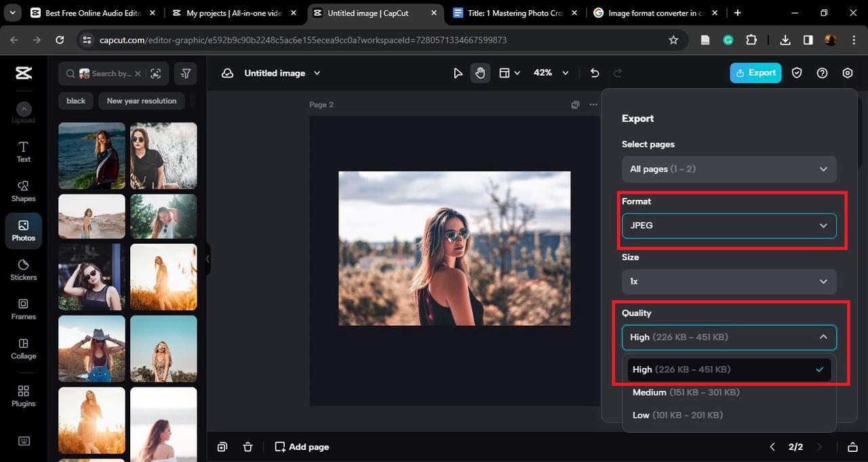868x462 pixels.
Task: Collapse the left photos panel
Action: 208,259
